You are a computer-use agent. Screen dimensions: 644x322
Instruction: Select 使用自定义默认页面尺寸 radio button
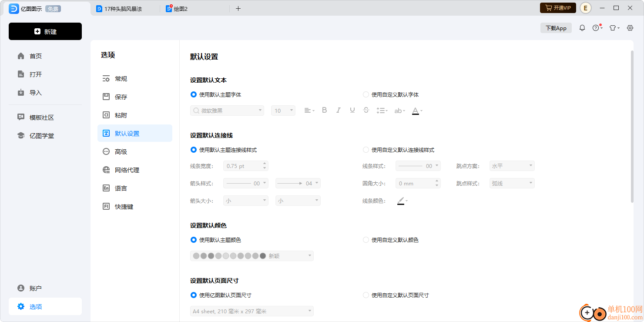click(366, 295)
